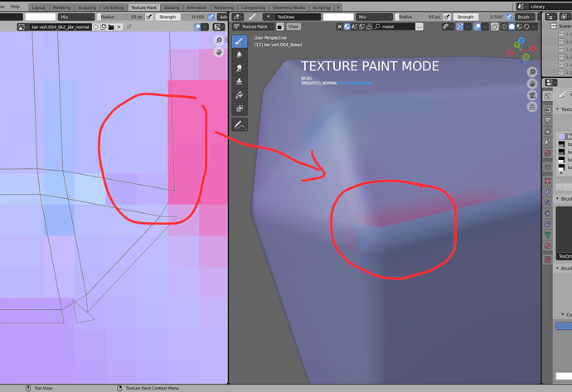572x392 pixels.
Task: Enable wireframe viewport shading
Action: coord(505,27)
